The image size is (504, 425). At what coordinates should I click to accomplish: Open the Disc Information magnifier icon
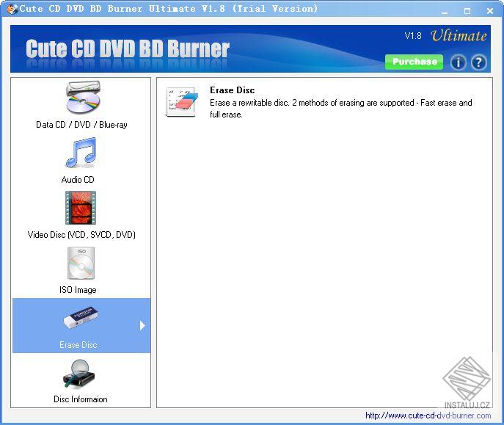pyautogui.click(x=79, y=373)
